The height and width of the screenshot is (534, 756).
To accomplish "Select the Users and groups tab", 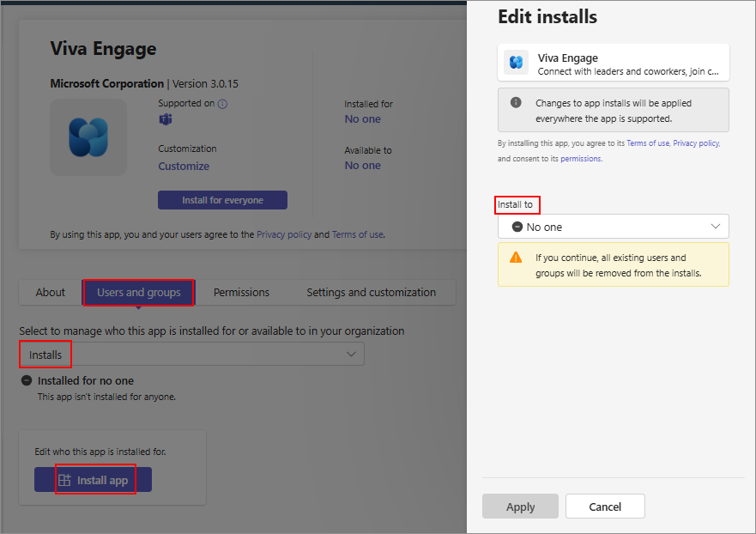I will pyautogui.click(x=139, y=292).
